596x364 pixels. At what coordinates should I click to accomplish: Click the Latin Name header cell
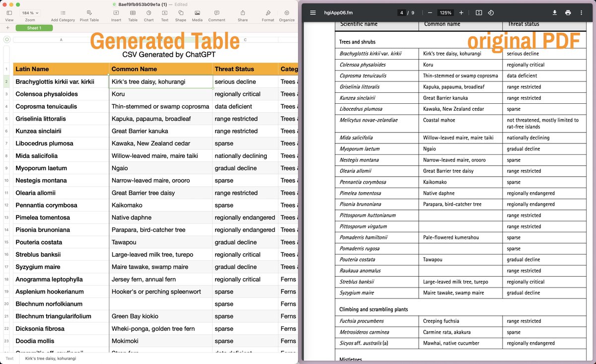tap(61, 69)
